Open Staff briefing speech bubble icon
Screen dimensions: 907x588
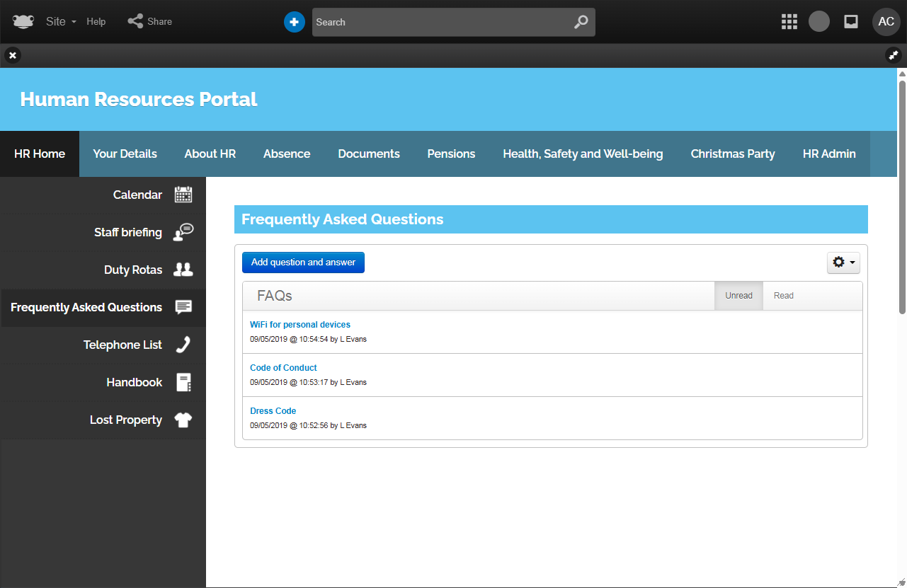[x=183, y=232]
